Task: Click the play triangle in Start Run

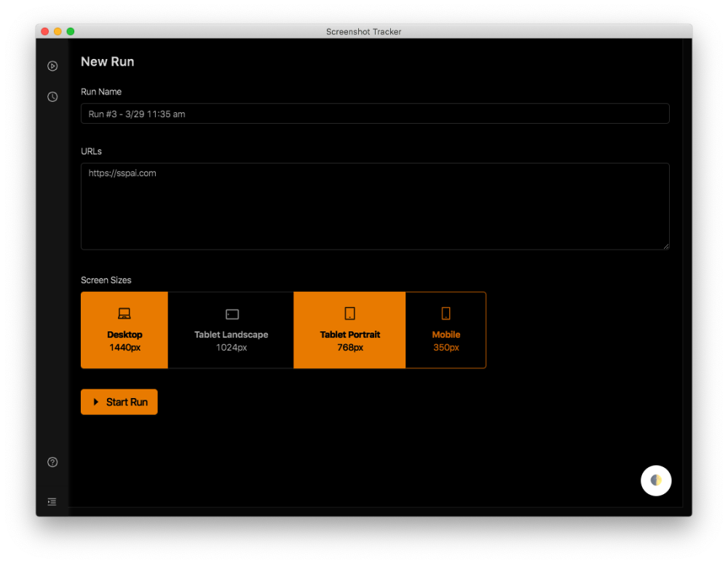Action: click(x=96, y=402)
